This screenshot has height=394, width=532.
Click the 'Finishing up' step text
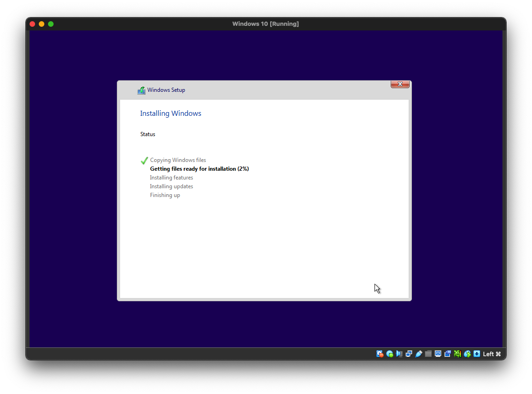(x=165, y=195)
